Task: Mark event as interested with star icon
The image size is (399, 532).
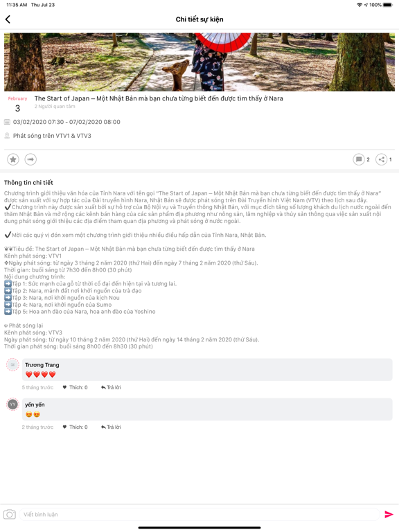Action: click(13, 159)
